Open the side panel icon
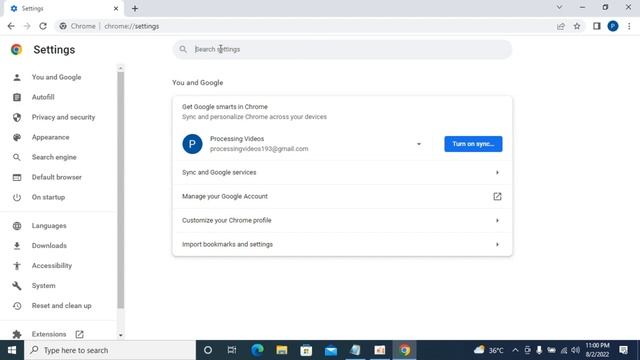This screenshot has height=360, width=640. tap(597, 26)
